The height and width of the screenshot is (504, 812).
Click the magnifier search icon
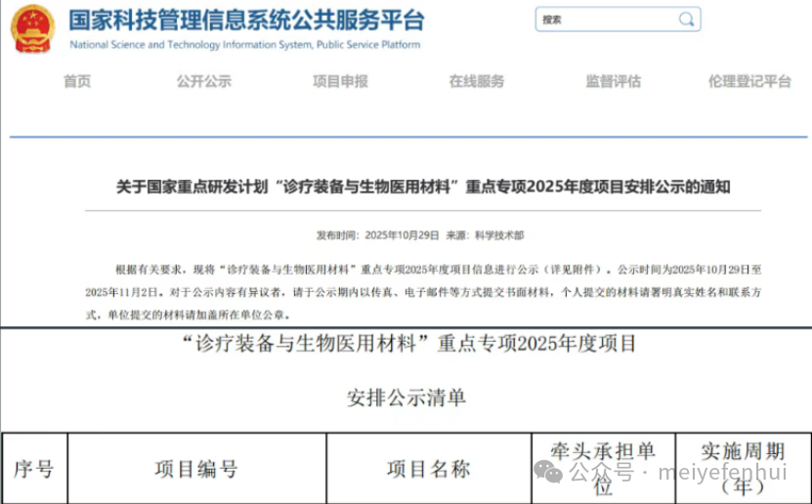687,19
